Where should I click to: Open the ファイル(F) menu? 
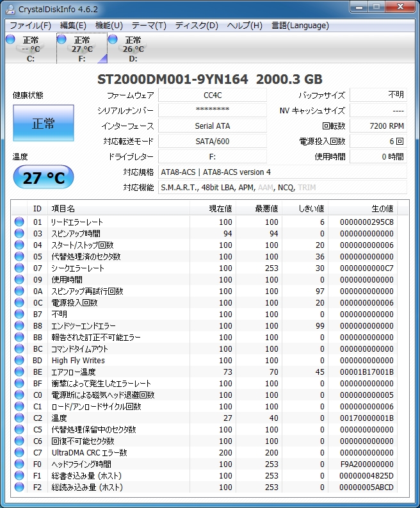pos(31,26)
